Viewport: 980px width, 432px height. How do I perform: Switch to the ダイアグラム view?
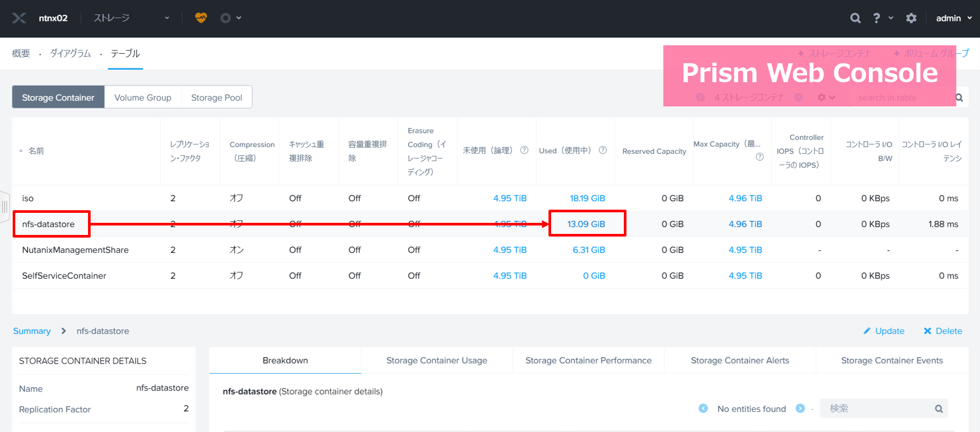pyautogui.click(x=71, y=53)
